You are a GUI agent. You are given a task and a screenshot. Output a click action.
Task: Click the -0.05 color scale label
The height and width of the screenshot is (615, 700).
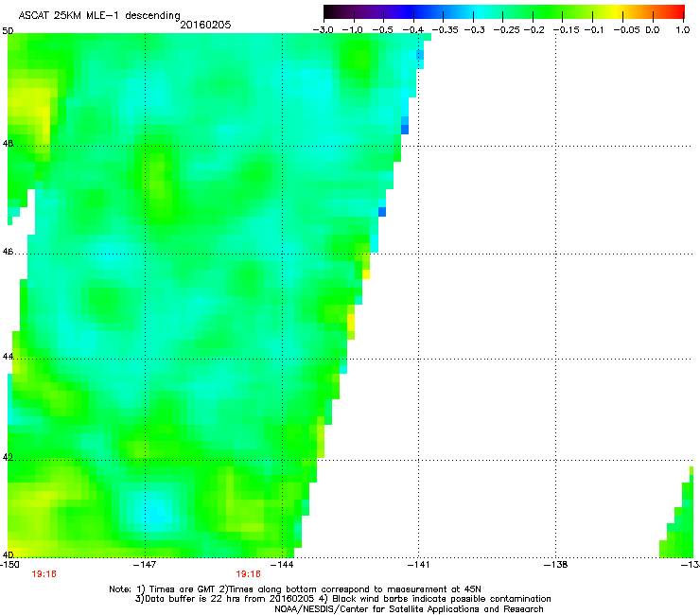click(x=627, y=30)
